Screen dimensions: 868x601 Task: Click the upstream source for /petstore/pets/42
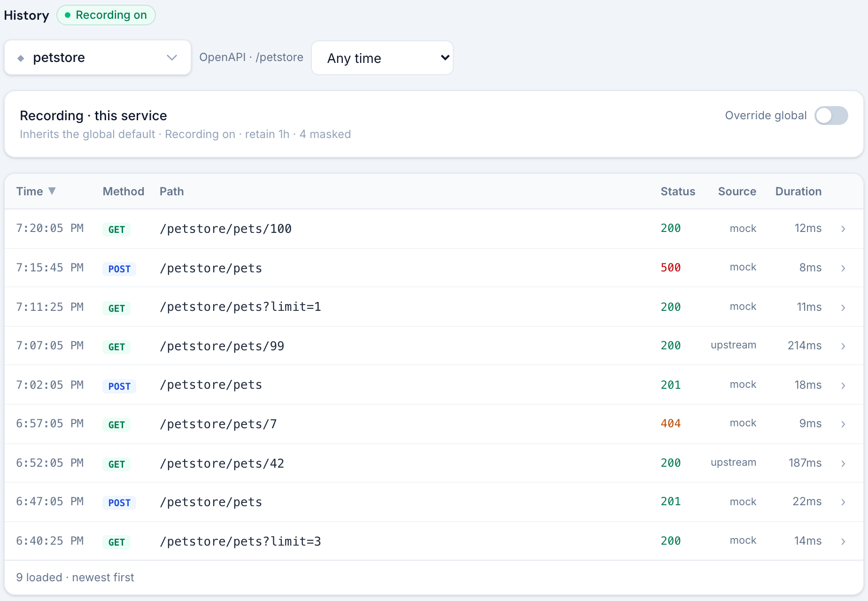(x=733, y=462)
